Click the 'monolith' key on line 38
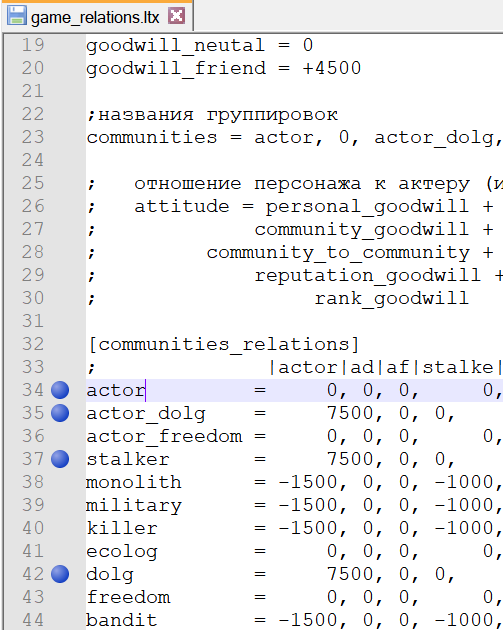 (134, 482)
